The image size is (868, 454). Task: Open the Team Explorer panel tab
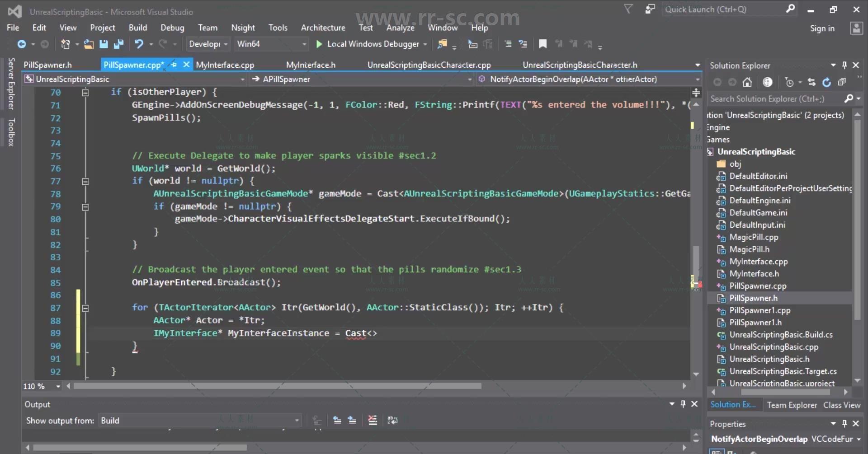coord(792,405)
